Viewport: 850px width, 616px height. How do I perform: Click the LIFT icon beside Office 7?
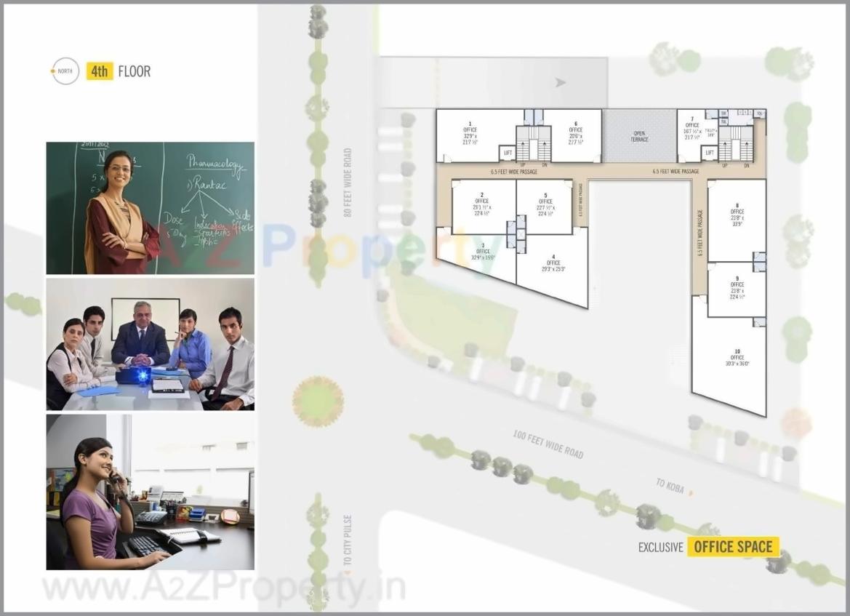(x=710, y=153)
